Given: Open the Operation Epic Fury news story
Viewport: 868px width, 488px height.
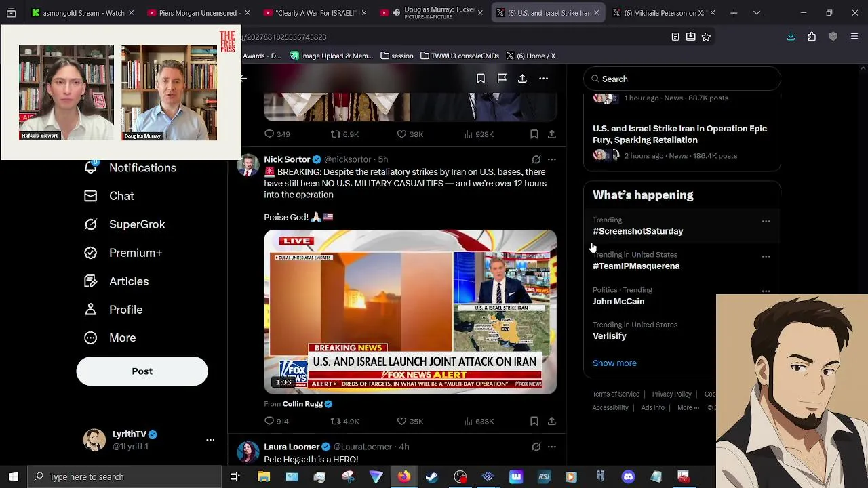Looking at the screenshot, I should coord(679,134).
